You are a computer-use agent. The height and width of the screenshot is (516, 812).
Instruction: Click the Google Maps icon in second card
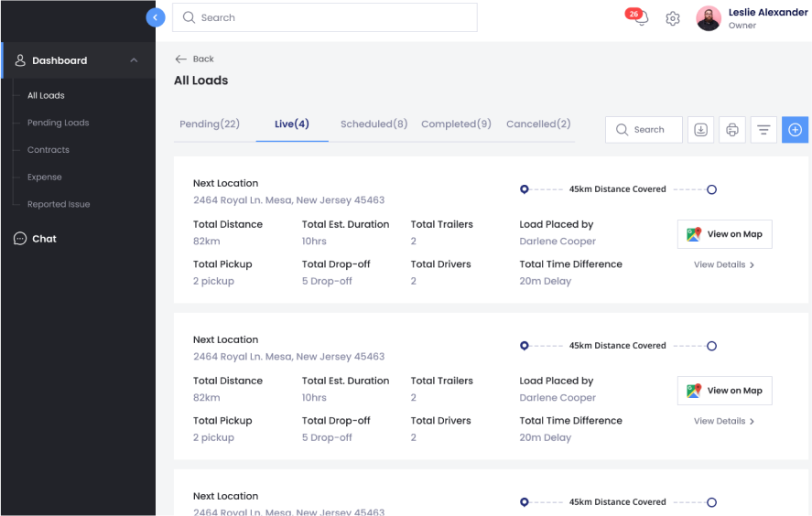[x=694, y=391]
